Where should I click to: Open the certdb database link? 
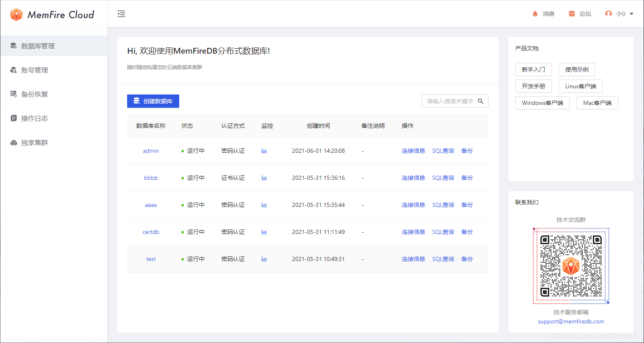(151, 232)
